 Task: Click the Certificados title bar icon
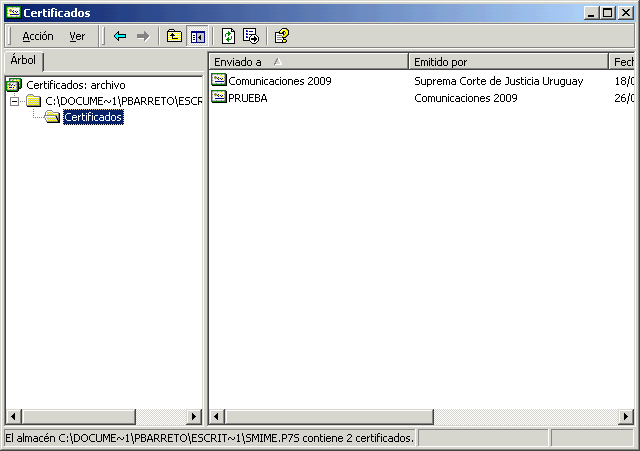13,12
